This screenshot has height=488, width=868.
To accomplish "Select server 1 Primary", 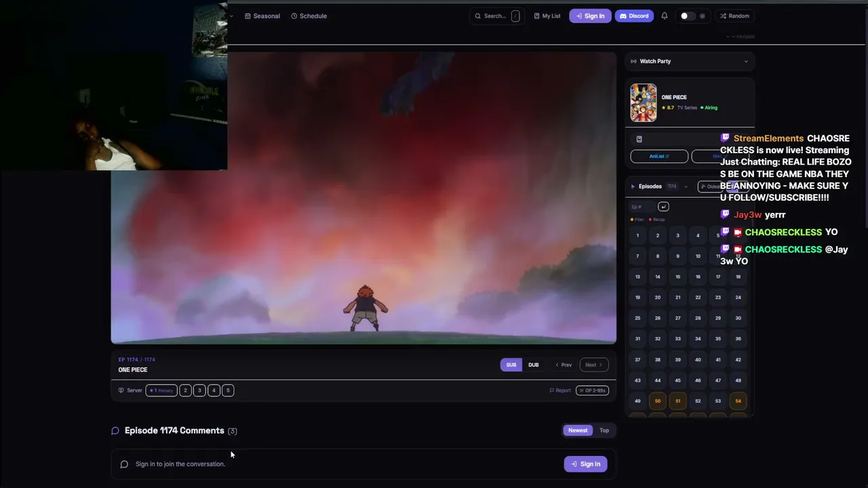I will tap(161, 390).
